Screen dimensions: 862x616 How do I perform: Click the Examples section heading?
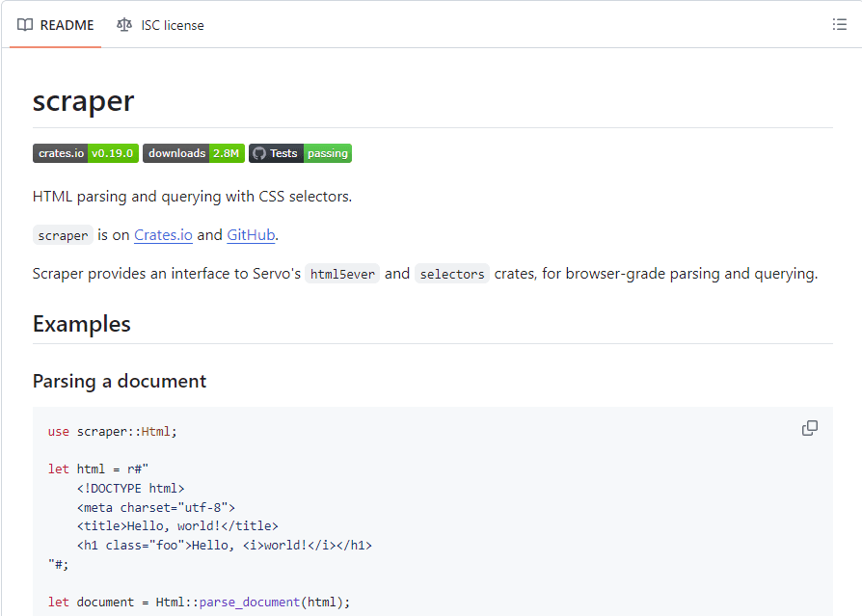[82, 324]
